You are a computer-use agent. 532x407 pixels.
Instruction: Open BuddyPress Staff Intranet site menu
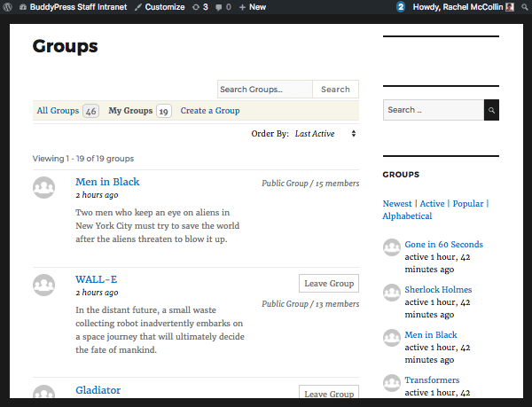(74, 7)
